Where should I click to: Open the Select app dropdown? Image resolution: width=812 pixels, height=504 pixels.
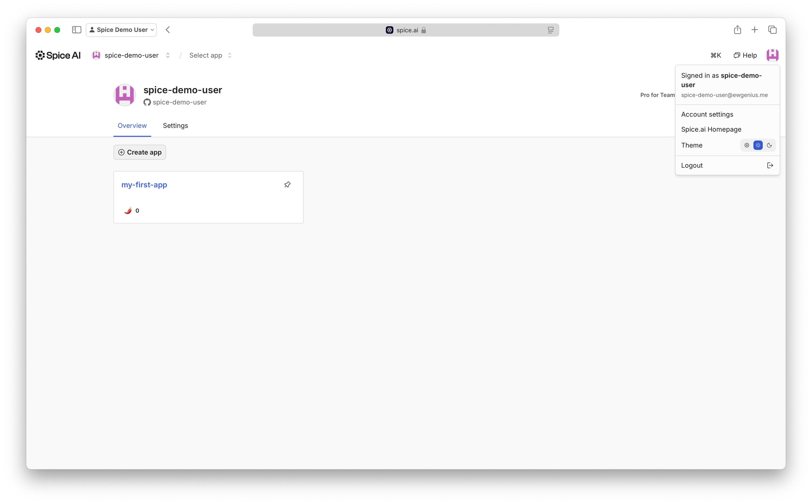(210, 55)
